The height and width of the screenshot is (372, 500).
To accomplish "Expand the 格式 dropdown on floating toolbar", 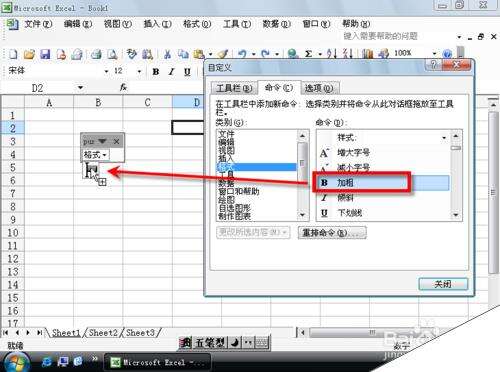I will click(x=95, y=155).
